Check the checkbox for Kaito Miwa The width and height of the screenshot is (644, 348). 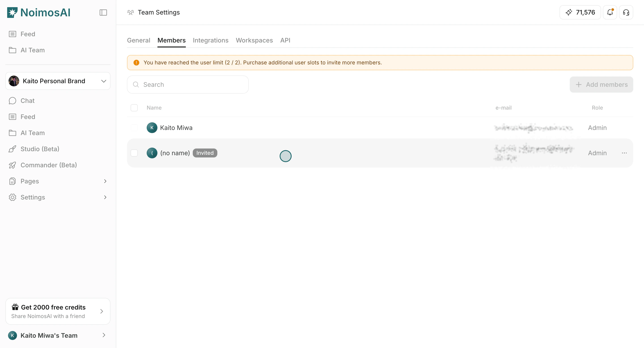click(134, 128)
